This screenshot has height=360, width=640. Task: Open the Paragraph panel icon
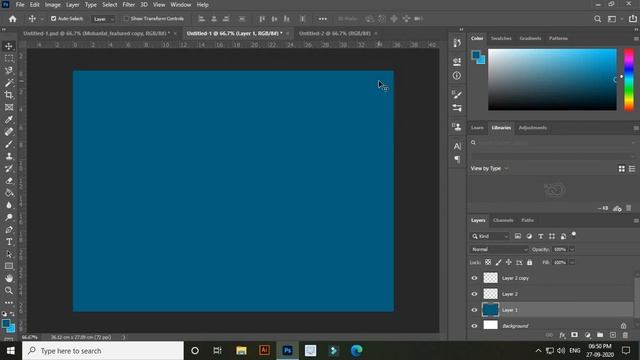click(x=457, y=159)
